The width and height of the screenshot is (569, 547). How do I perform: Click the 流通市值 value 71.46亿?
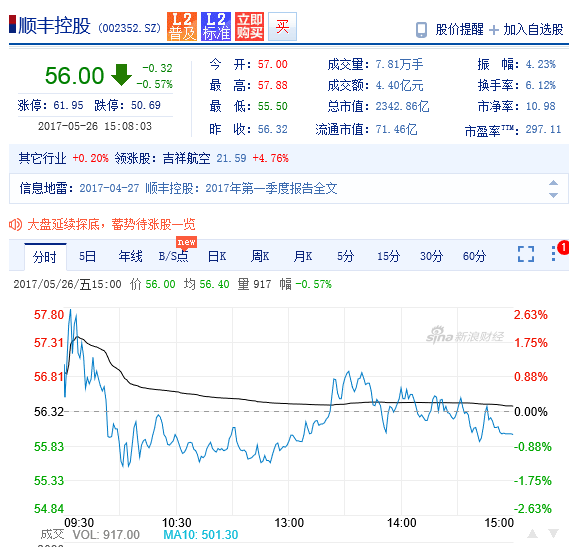pyautogui.click(x=396, y=129)
